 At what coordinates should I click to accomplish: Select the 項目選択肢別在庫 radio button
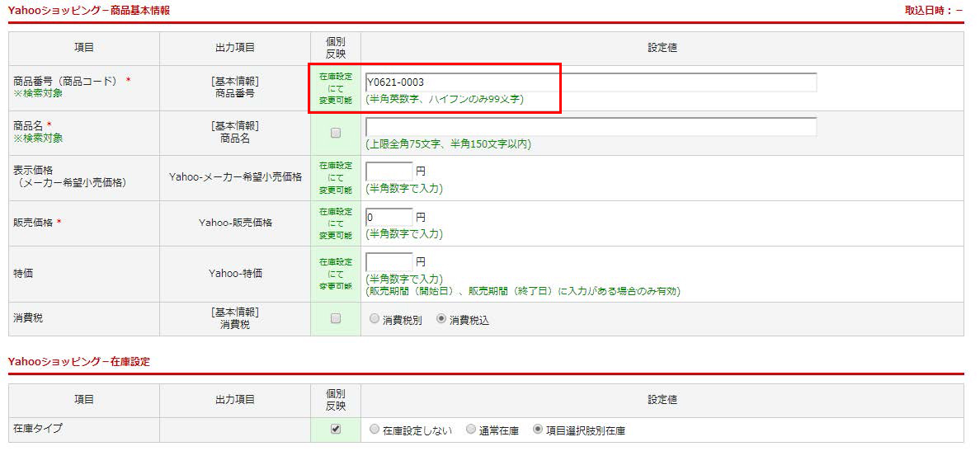pos(538,430)
